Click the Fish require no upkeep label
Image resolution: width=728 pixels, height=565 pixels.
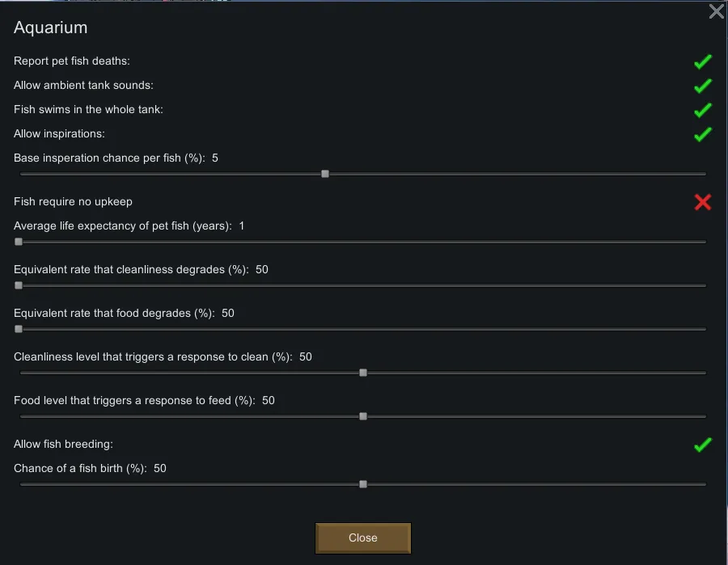(x=73, y=201)
